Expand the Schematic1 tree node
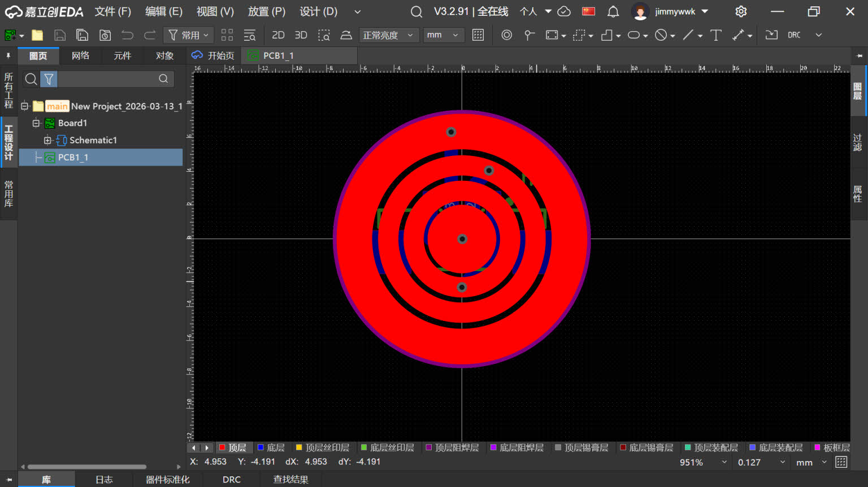 47,140
